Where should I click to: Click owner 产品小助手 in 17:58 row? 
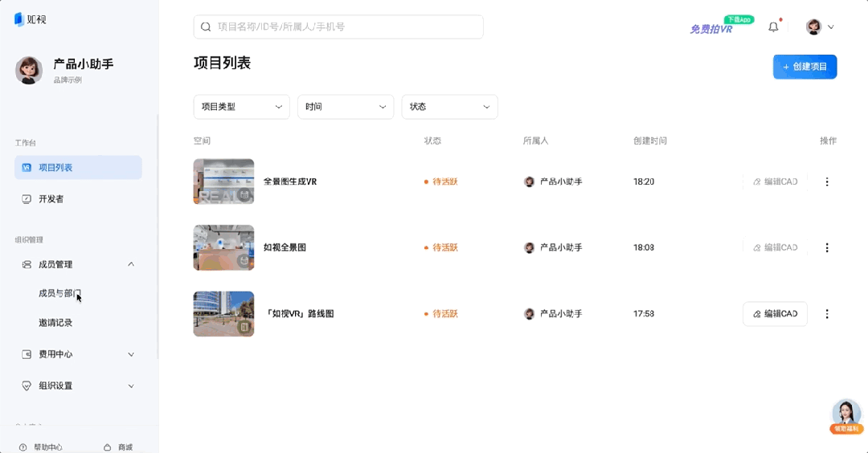click(553, 313)
